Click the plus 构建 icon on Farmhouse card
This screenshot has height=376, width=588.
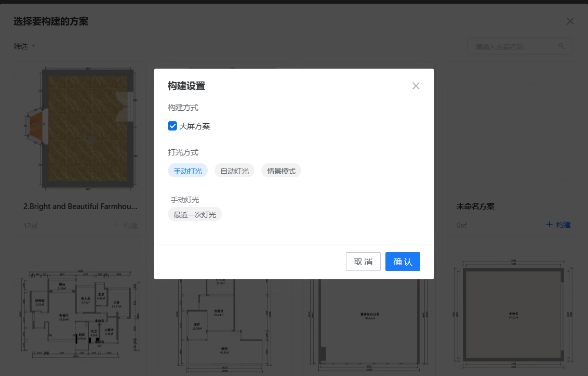point(116,225)
